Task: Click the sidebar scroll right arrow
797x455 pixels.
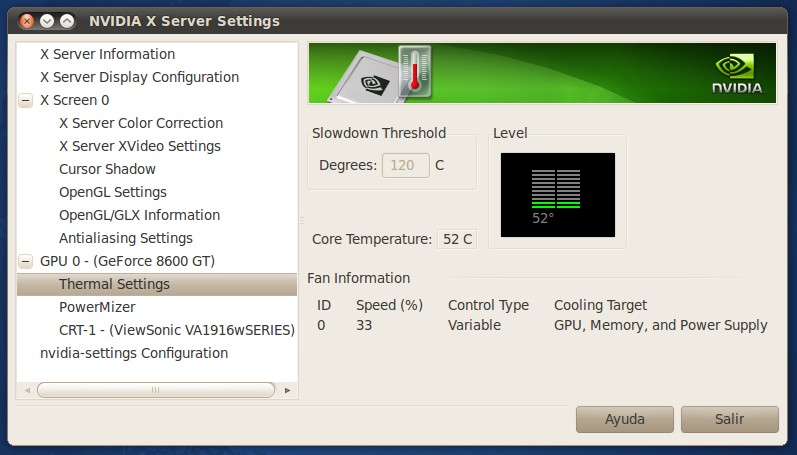Action: click(288, 390)
